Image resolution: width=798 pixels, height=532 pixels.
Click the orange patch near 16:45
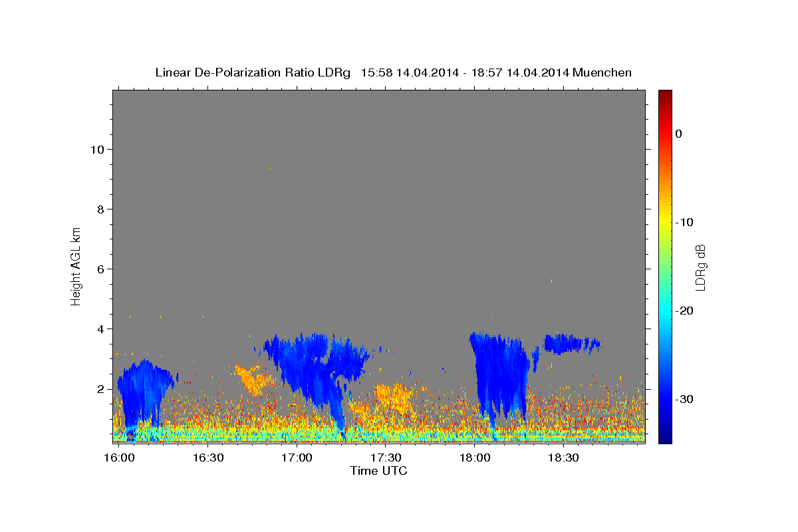254,379
